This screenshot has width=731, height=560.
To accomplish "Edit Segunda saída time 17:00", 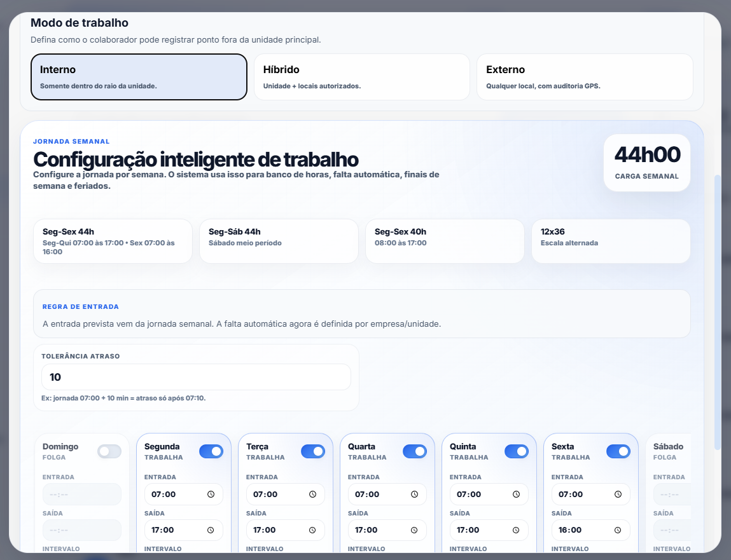I will point(184,530).
